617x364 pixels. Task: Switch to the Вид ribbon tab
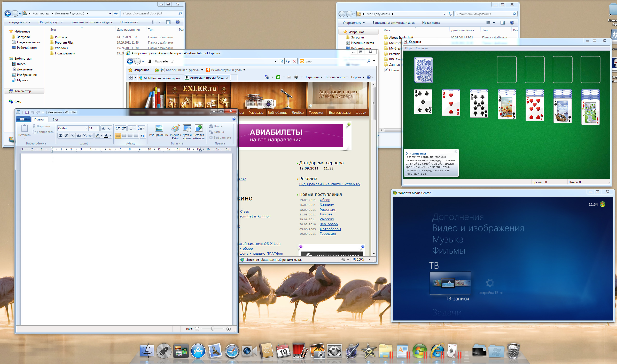pyautogui.click(x=55, y=119)
